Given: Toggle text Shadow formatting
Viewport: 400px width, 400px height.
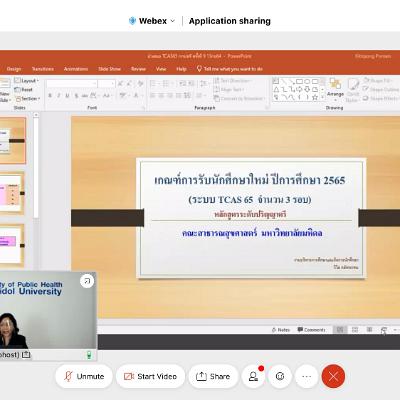Looking at the screenshot, I should click(x=76, y=96).
